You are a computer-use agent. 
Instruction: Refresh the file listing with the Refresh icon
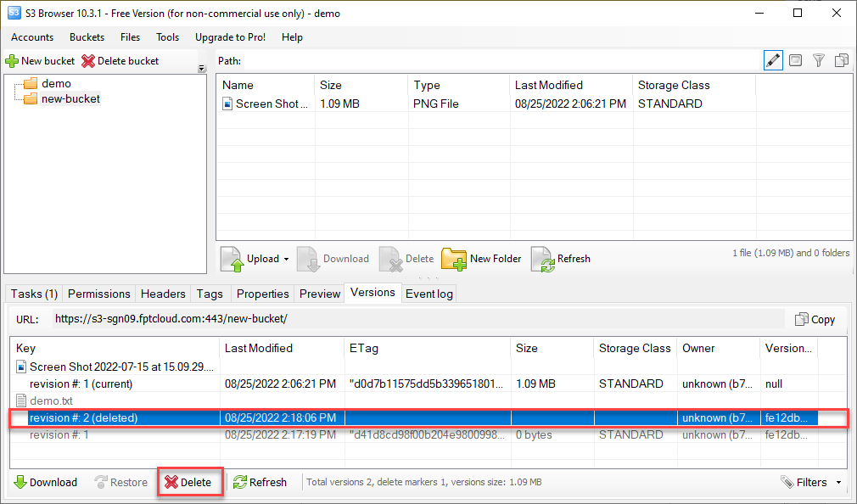[541, 259]
